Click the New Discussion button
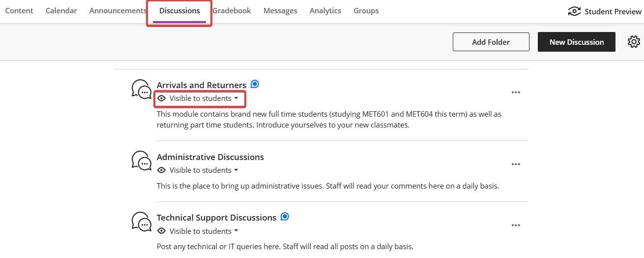This screenshot has height=258, width=644. pyautogui.click(x=577, y=42)
